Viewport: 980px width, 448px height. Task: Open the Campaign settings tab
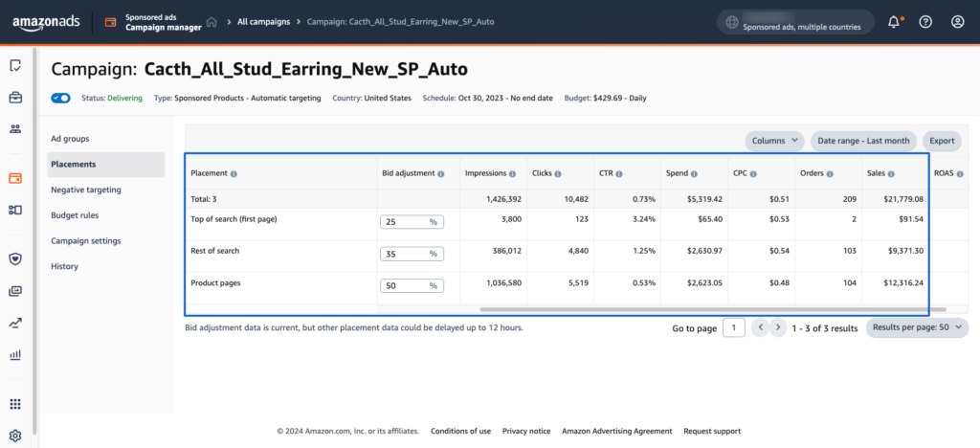[x=85, y=240]
